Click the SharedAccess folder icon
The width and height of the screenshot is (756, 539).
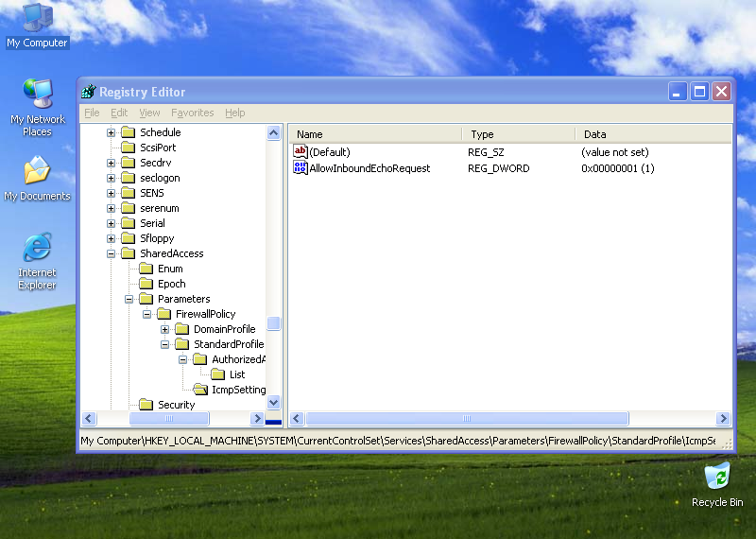coord(129,253)
